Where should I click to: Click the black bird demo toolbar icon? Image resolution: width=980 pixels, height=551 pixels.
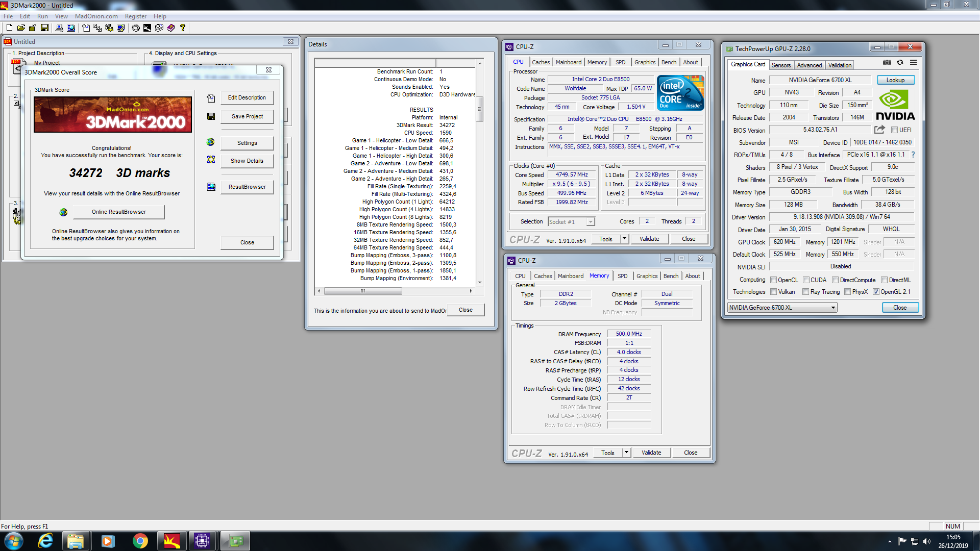[147, 28]
